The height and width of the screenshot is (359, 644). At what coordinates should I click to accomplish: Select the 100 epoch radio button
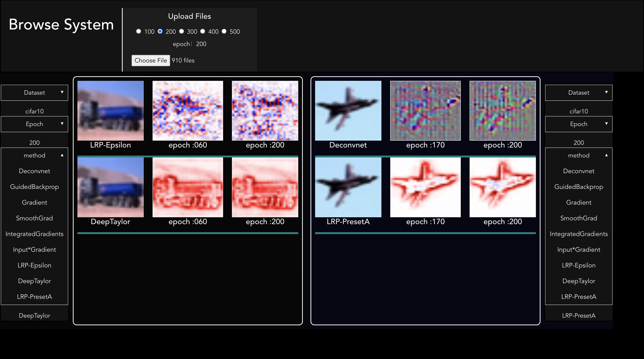[x=139, y=31]
